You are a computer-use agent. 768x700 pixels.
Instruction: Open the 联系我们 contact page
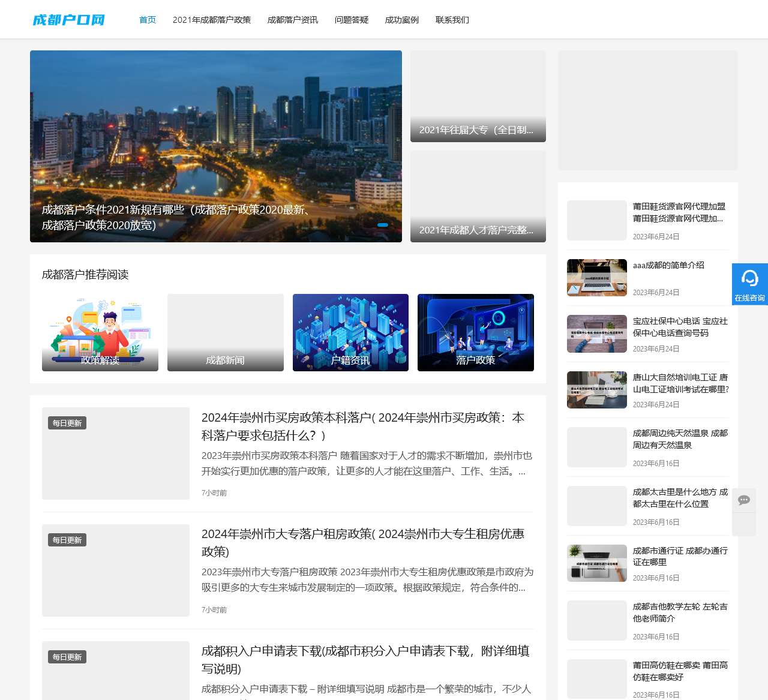(452, 19)
